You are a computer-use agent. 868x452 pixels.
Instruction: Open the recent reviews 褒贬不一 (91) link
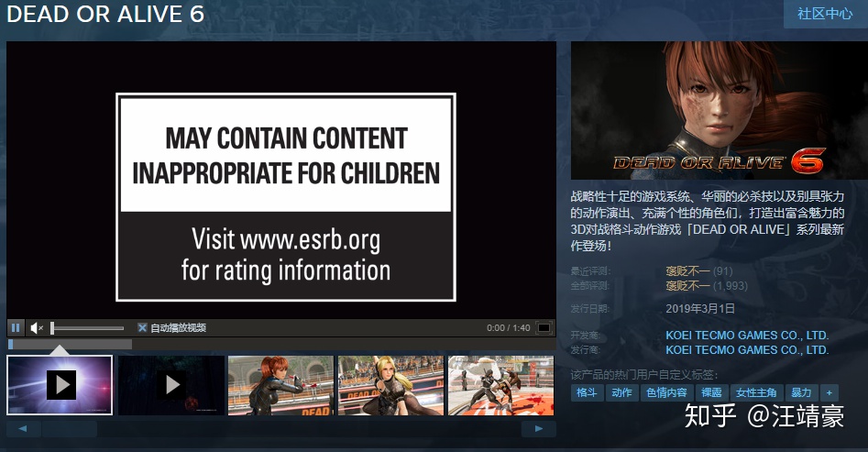point(698,270)
